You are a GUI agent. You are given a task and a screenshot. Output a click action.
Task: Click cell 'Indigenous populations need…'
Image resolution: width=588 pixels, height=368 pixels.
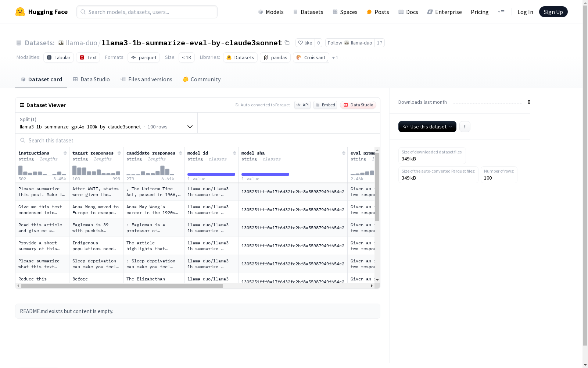(96, 246)
